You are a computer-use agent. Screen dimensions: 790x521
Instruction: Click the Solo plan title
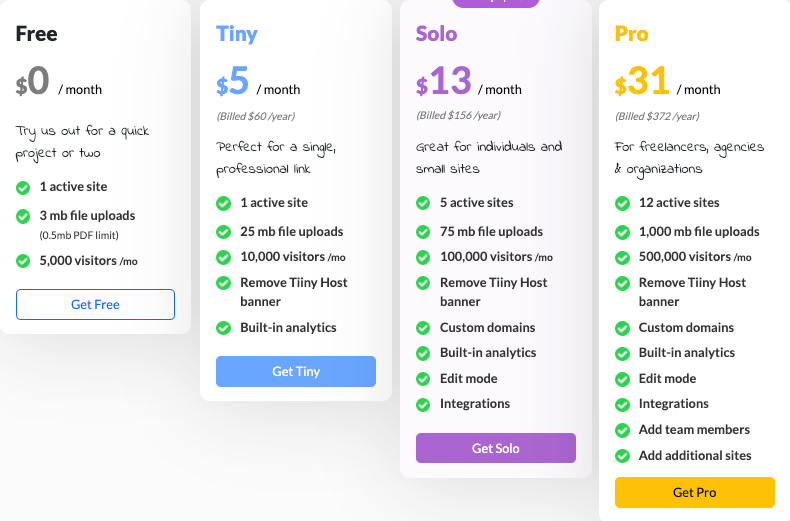(x=436, y=34)
